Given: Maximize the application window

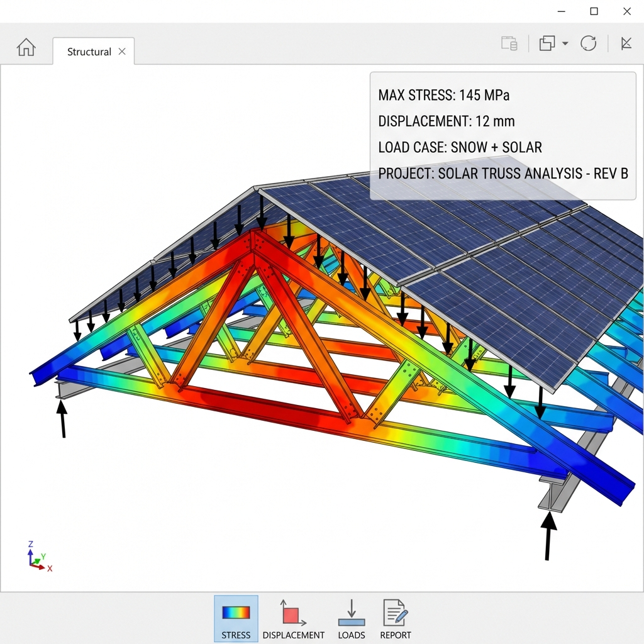Looking at the screenshot, I should coord(594,11).
